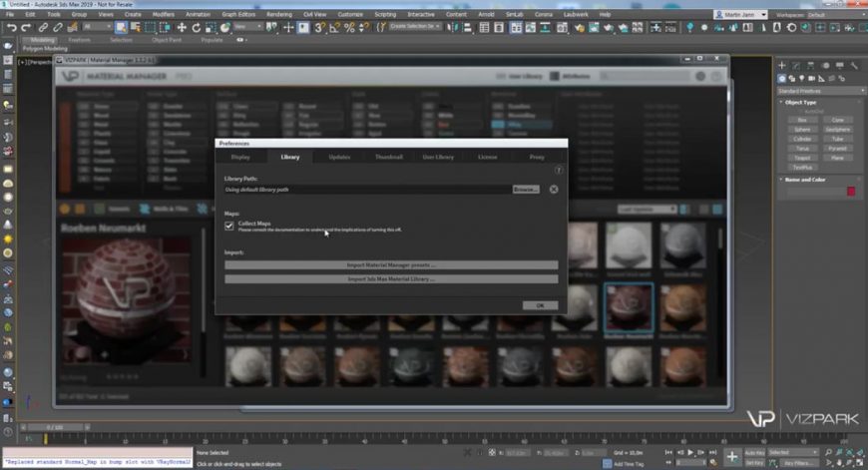Select the Roeben Neumarkt brick thumbnail
The image size is (868, 470).
[x=629, y=305]
